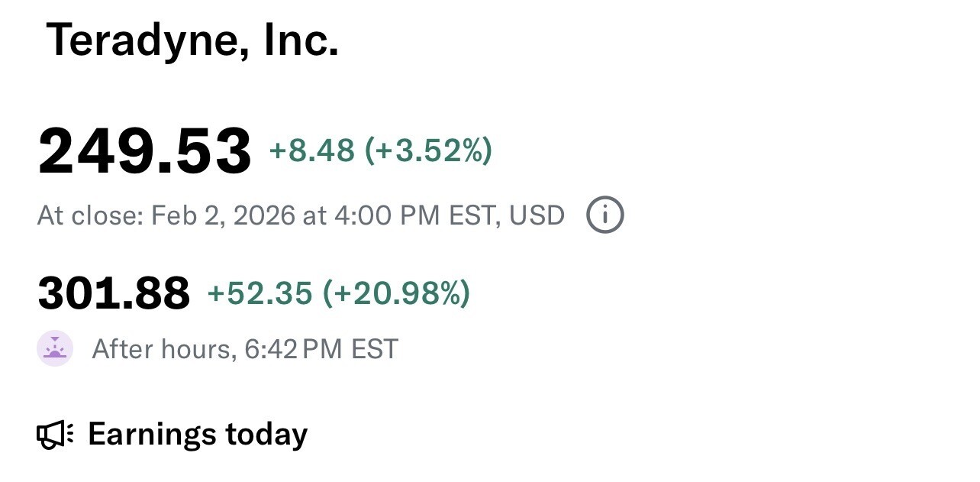Click the "At close:" label
The width and height of the screenshot is (980, 482).
tap(90, 215)
